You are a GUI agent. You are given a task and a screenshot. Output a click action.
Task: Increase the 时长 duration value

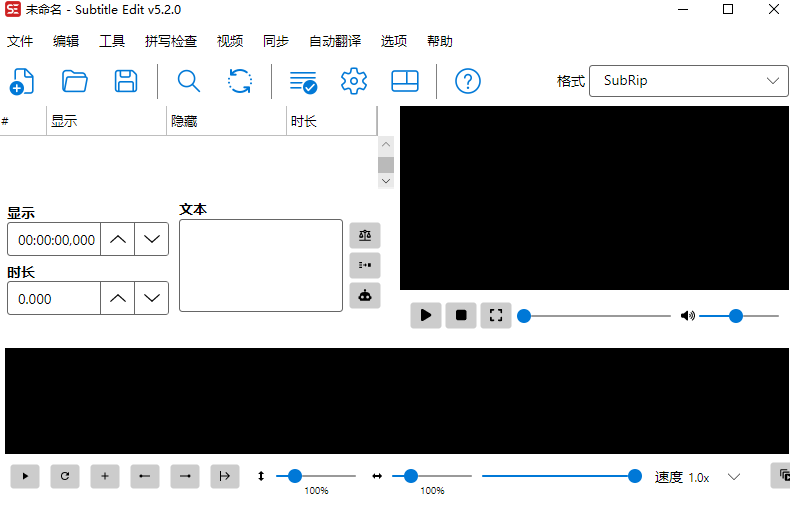pyautogui.click(x=117, y=298)
